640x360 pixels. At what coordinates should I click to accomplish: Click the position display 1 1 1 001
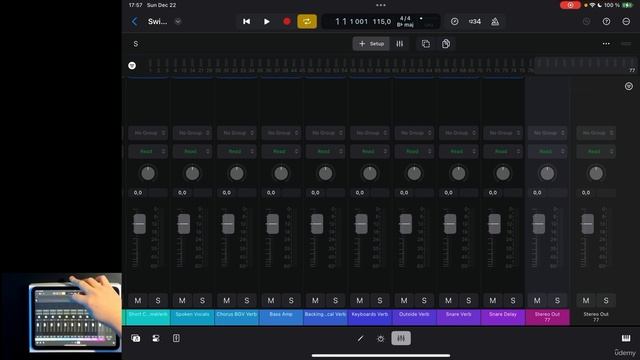coord(351,22)
